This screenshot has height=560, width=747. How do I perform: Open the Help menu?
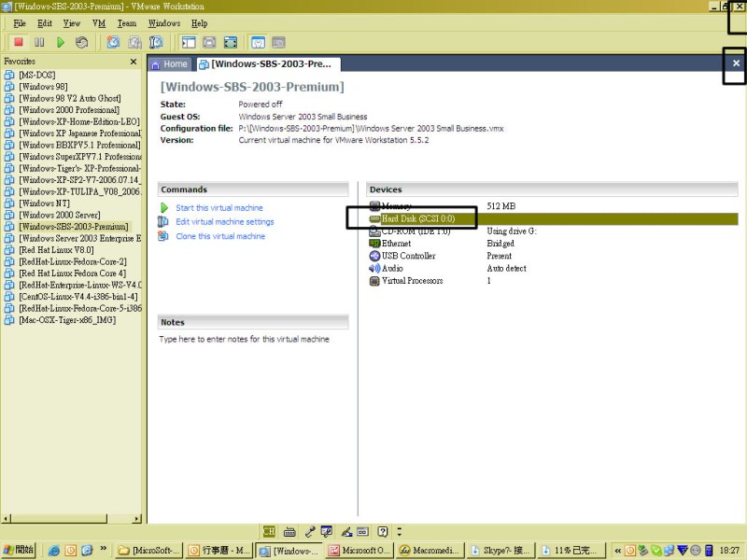click(200, 23)
